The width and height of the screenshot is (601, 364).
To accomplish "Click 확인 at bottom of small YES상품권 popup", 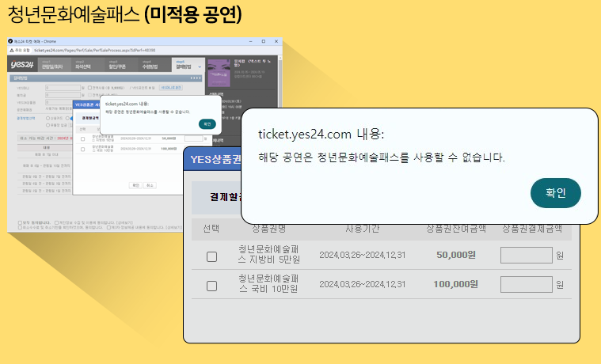I will click(x=135, y=185).
